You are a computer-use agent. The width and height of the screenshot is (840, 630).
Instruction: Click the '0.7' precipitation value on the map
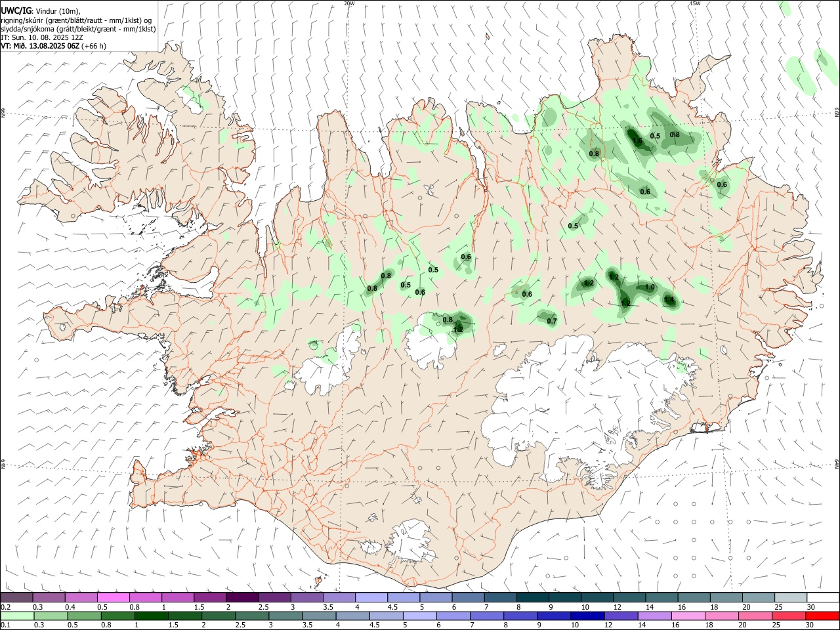click(x=552, y=321)
